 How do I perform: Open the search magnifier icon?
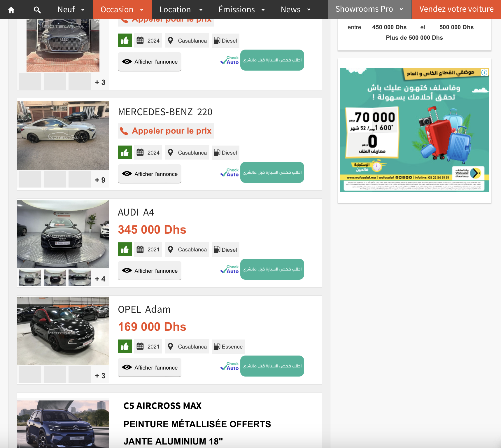point(37,10)
